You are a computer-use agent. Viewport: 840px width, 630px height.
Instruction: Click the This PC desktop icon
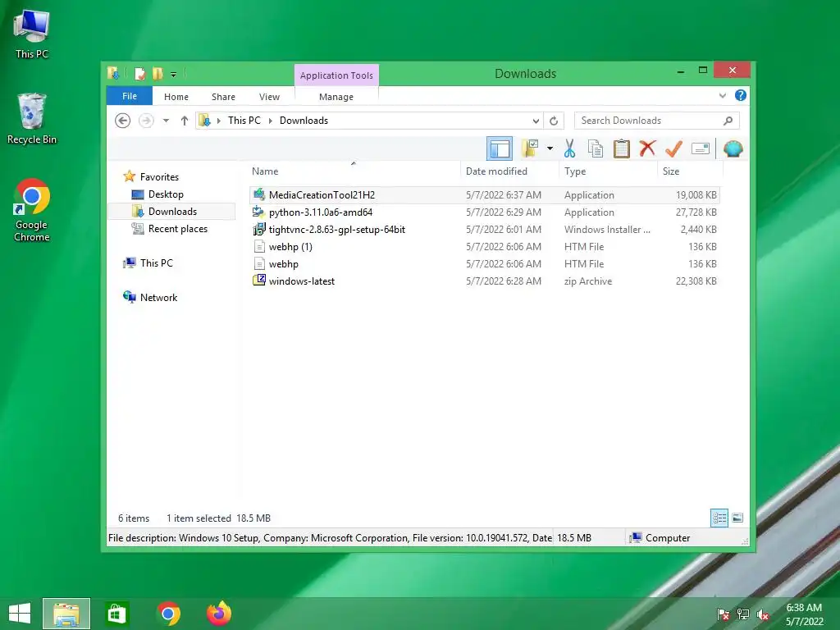[32, 34]
